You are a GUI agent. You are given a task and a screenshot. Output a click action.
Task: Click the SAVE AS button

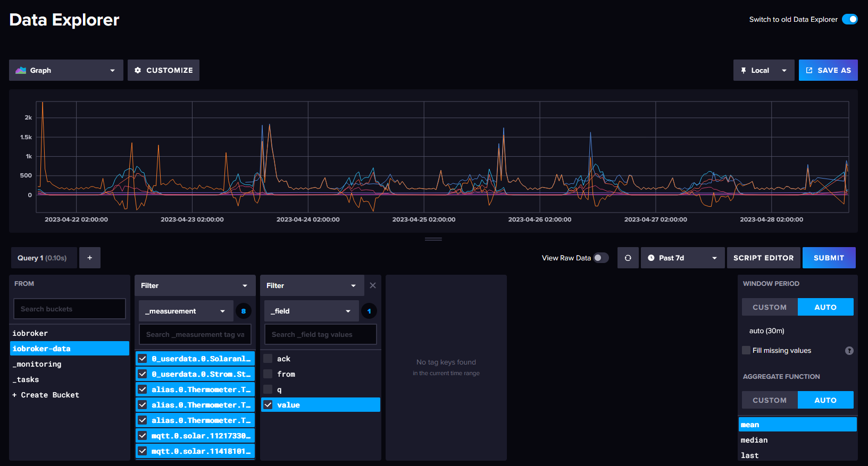click(828, 70)
